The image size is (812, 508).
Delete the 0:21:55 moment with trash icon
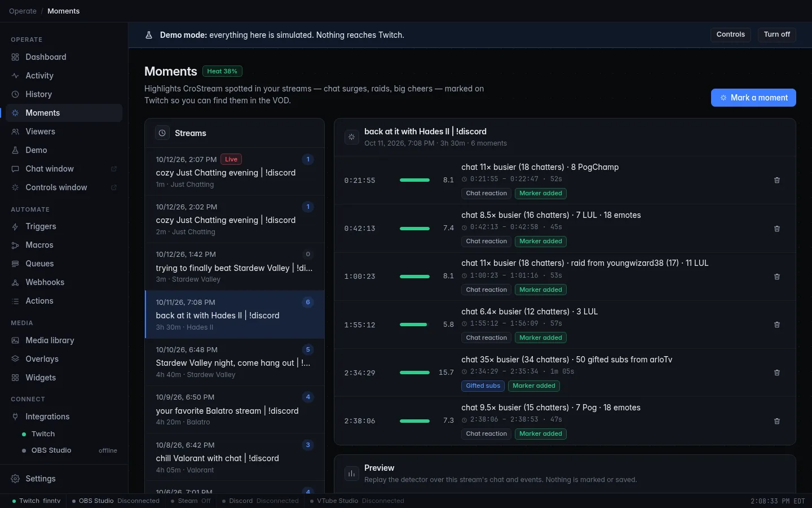click(x=777, y=180)
